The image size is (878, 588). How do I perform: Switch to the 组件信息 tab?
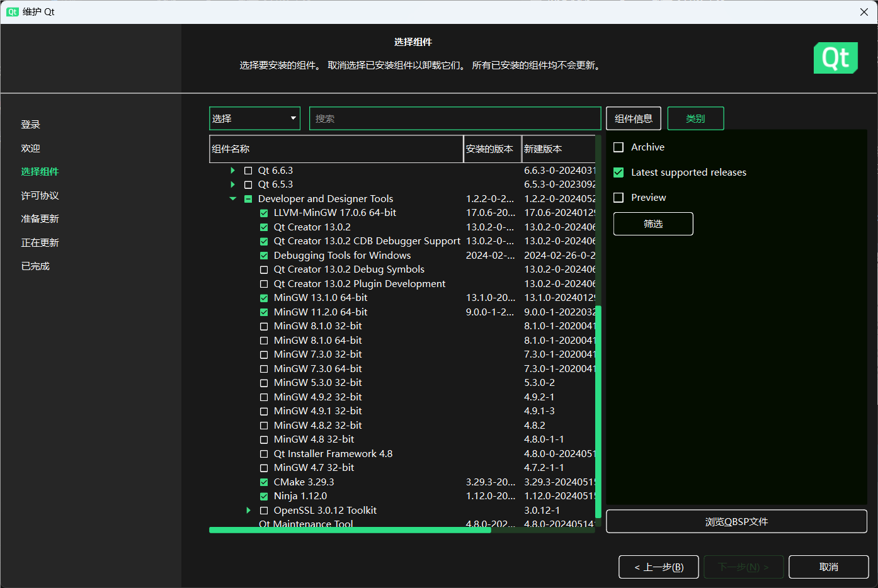633,118
